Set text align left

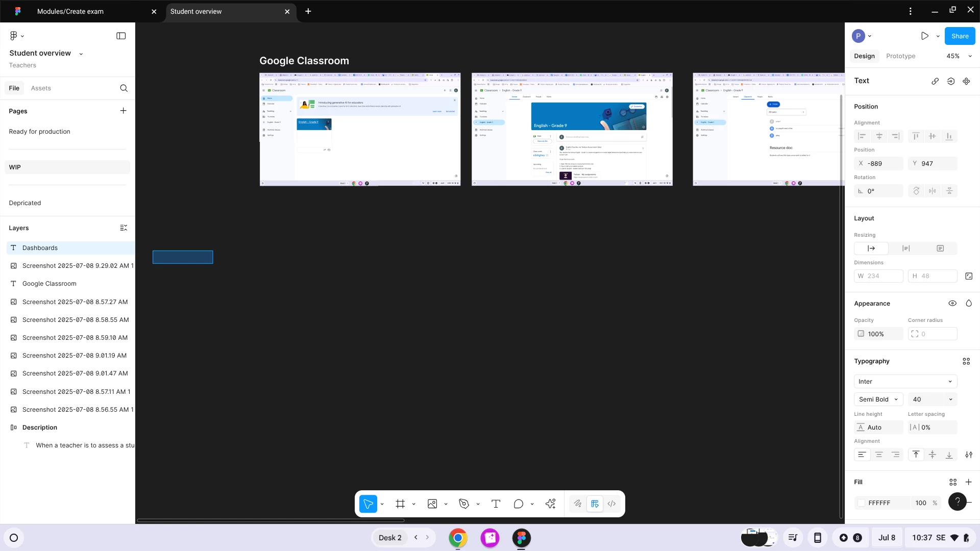[862, 455]
